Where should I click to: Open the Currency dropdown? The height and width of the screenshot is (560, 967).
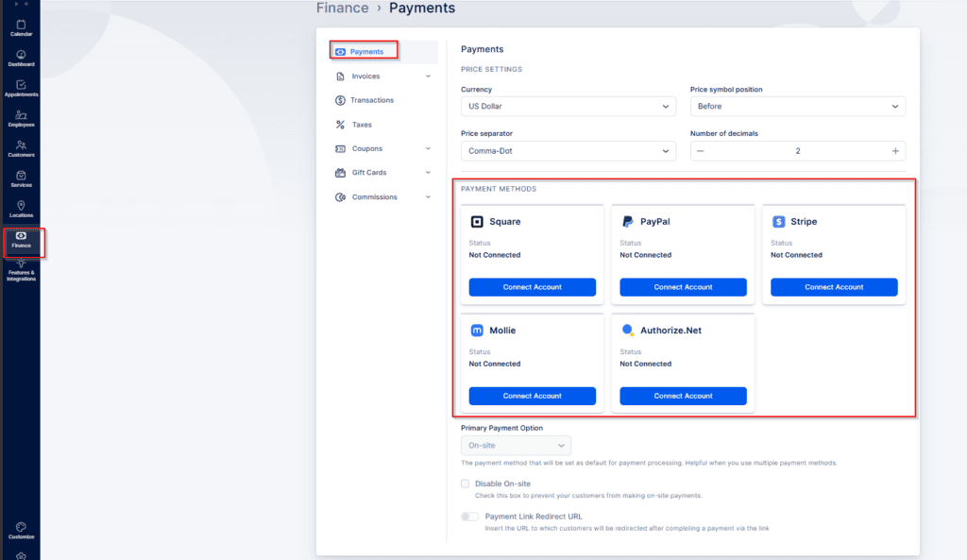tap(568, 106)
